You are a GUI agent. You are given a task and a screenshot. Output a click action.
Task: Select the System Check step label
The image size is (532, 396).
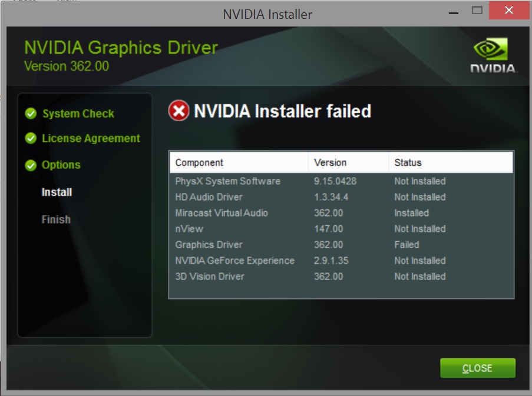(x=78, y=114)
